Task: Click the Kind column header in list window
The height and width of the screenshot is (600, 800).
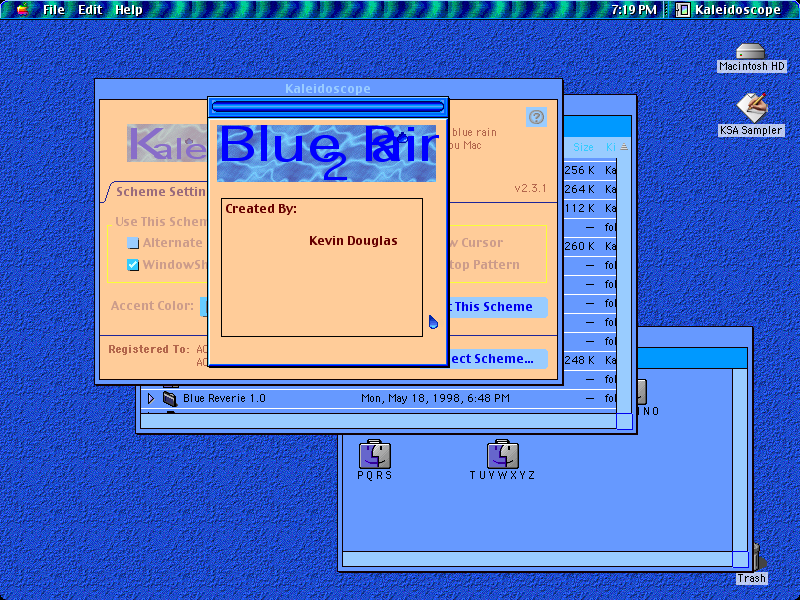Action: pos(611,147)
